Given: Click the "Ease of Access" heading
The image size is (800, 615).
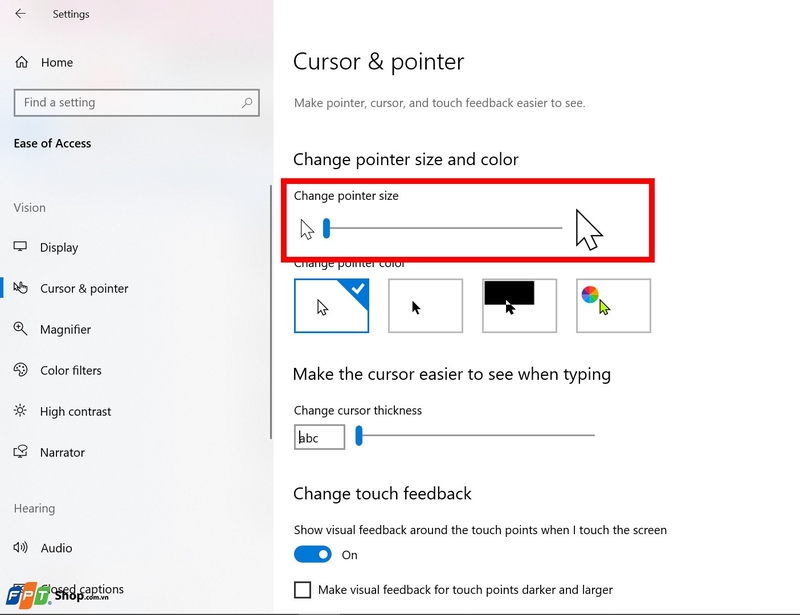Looking at the screenshot, I should 53,143.
